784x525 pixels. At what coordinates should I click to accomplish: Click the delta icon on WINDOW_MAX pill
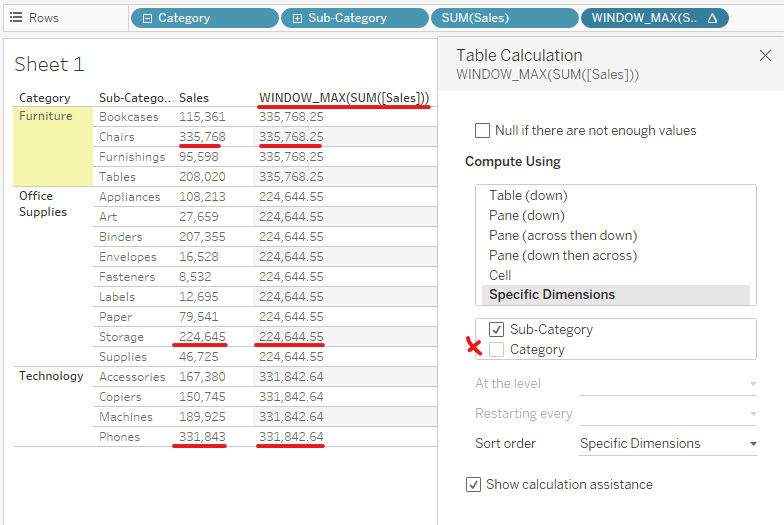pos(712,18)
